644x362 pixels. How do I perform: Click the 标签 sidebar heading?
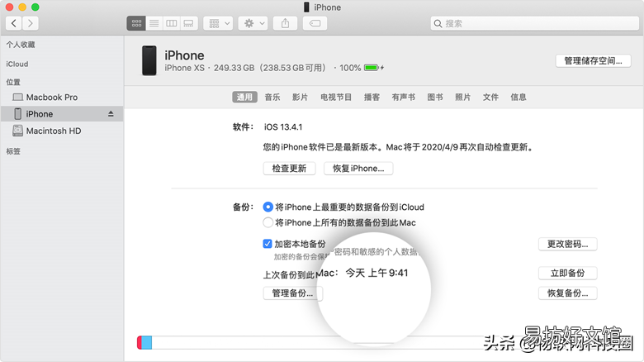(13, 151)
